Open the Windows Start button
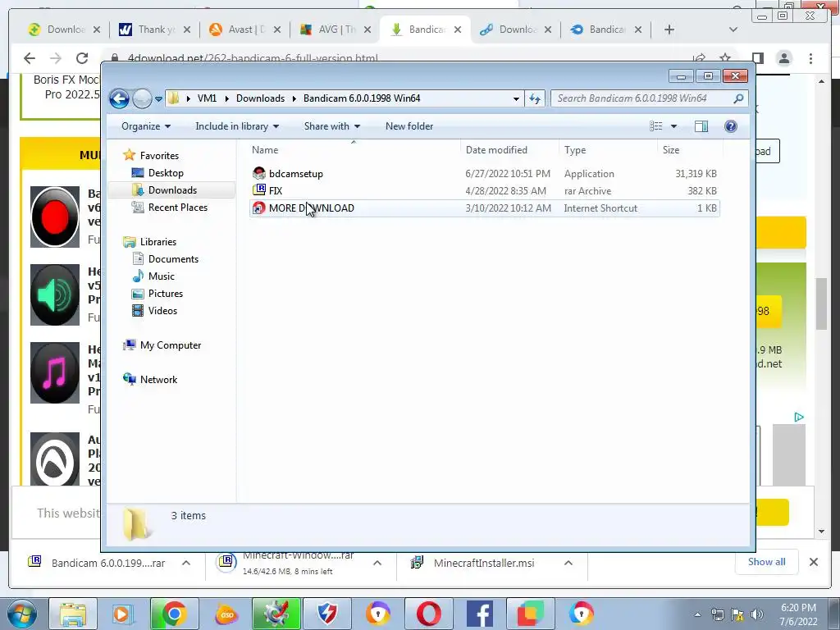The height and width of the screenshot is (630, 840). [x=21, y=614]
